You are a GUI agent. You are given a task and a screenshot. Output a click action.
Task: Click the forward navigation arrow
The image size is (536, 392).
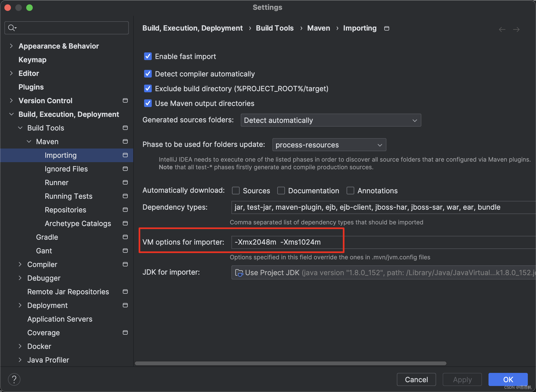516,29
